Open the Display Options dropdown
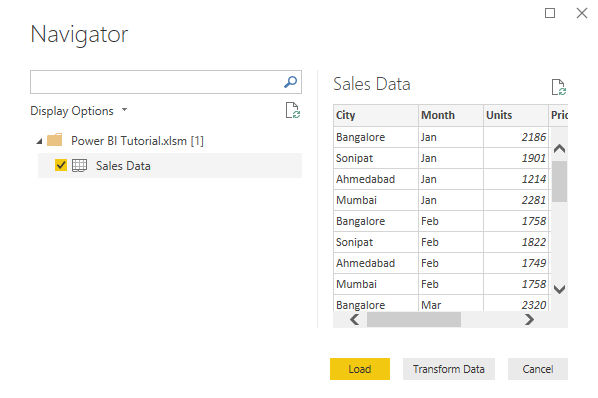598x398 pixels. click(x=79, y=111)
